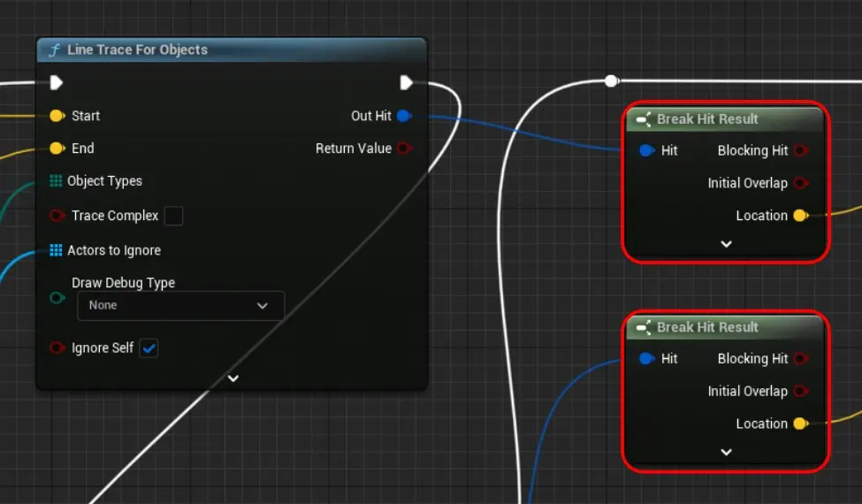
Task: Click the Line Trace output execution pin
Action: (406, 83)
